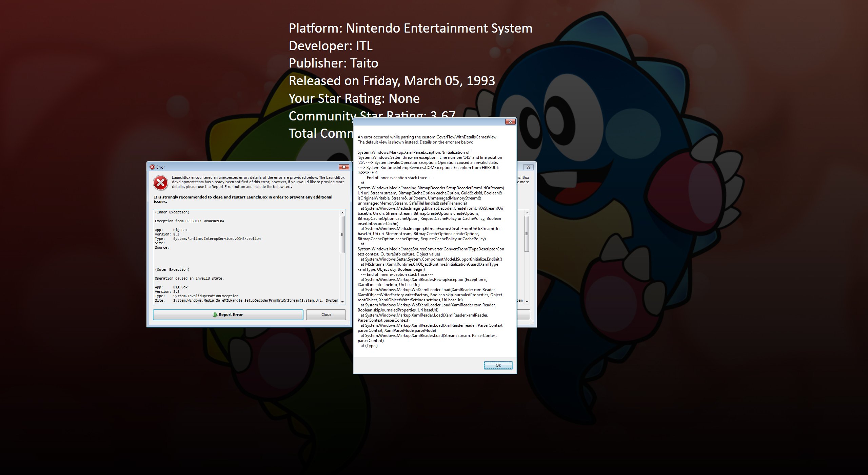Click 'Operation caused an invalid state.' in details box
This screenshot has height=475, width=868.
click(x=189, y=278)
